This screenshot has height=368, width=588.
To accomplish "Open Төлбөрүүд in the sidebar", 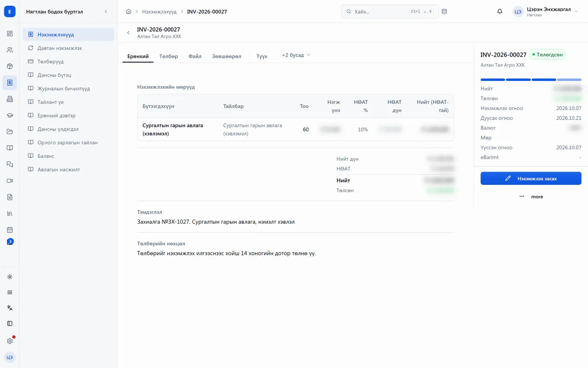I will coord(68,61).
